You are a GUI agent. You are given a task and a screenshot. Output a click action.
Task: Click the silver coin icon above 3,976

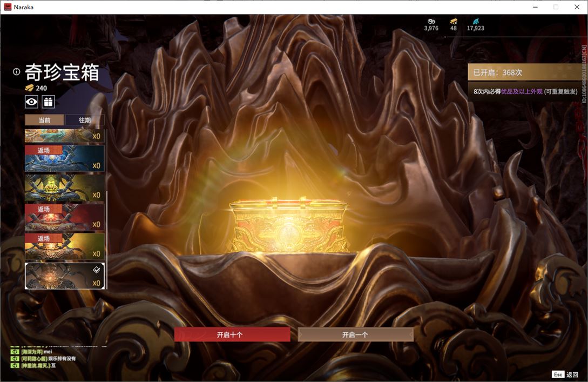point(431,22)
